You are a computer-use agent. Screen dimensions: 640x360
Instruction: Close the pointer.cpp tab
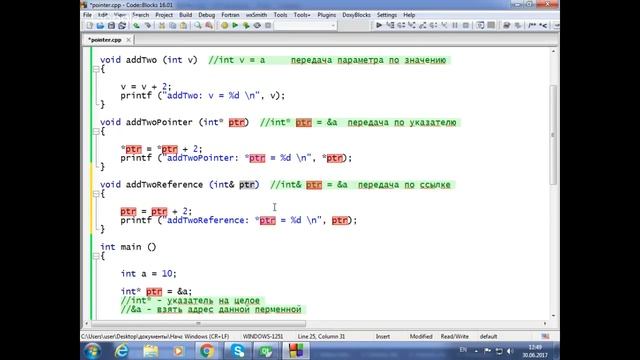[129, 40]
